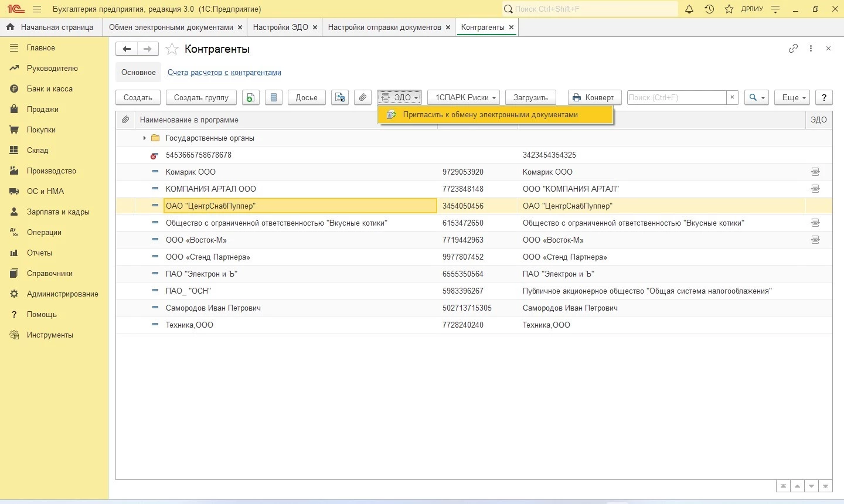
Task: Click the copy link chain icon
Action: coord(793,49)
